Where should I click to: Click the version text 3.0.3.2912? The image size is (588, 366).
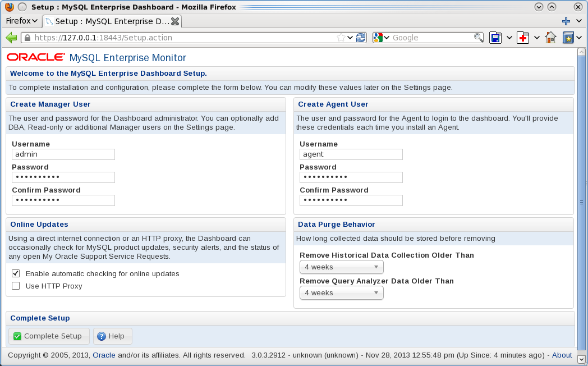click(269, 355)
